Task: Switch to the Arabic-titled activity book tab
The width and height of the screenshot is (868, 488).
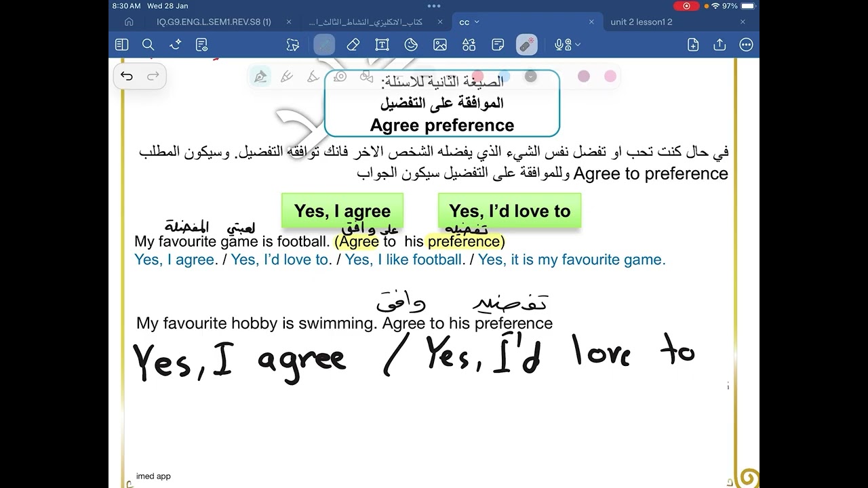Action: (366, 22)
